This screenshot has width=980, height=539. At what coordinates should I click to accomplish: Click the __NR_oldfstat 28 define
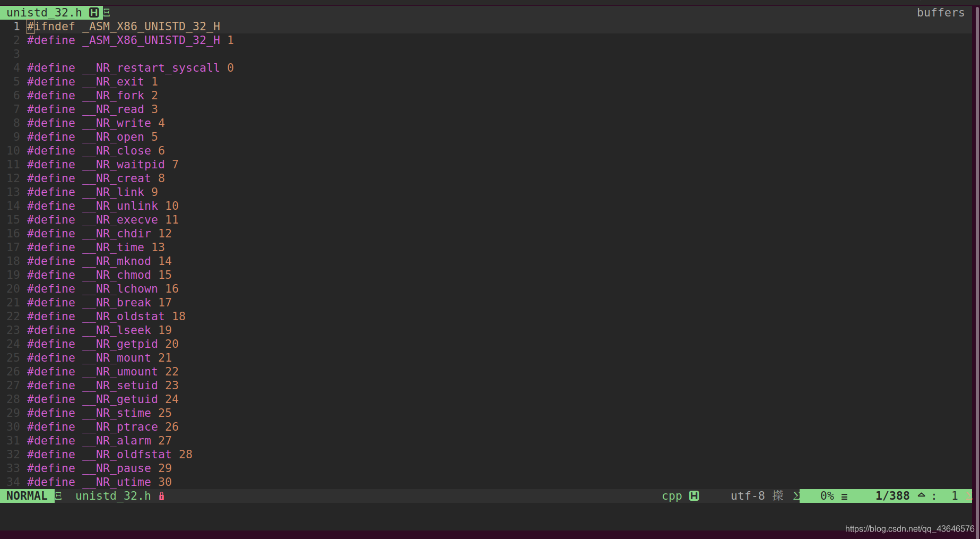pos(110,455)
